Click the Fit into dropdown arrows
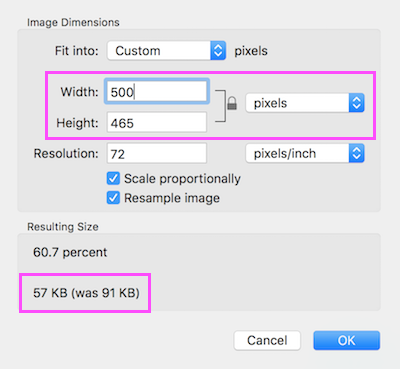The width and height of the screenshot is (400, 369). (218, 51)
